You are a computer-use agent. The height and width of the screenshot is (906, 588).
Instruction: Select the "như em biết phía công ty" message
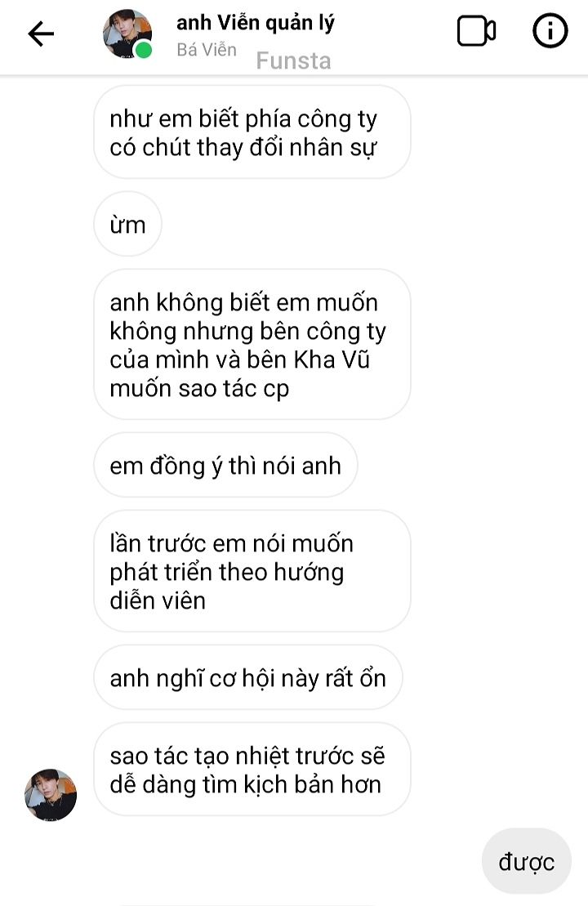(x=252, y=132)
